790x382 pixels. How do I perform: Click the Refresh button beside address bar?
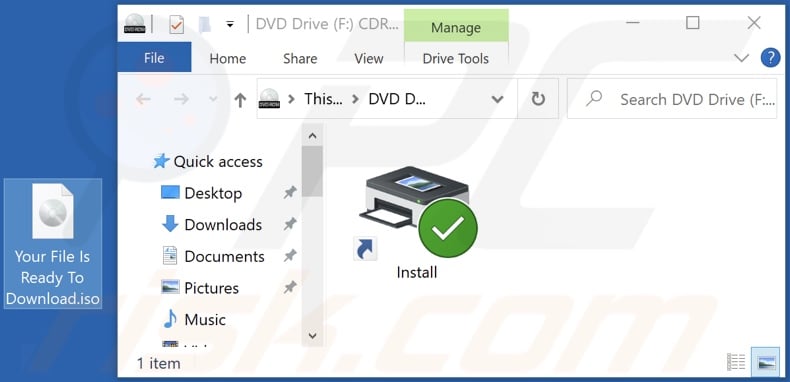click(x=538, y=99)
